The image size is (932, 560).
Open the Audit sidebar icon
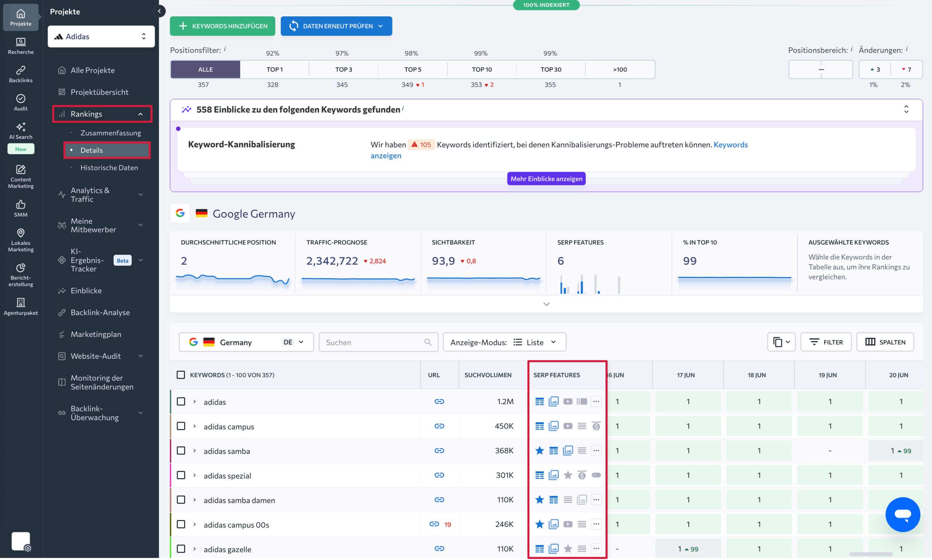[x=21, y=103]
